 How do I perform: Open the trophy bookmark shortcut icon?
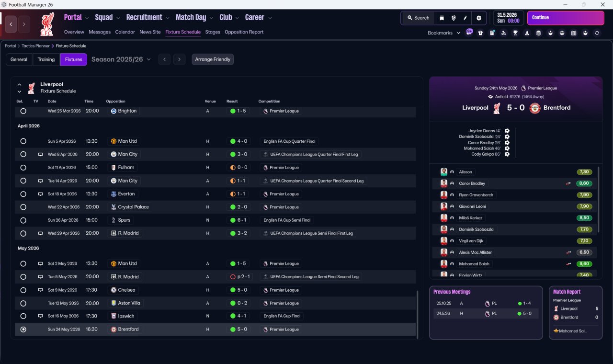pyautogui.click(x=515, y=33)
